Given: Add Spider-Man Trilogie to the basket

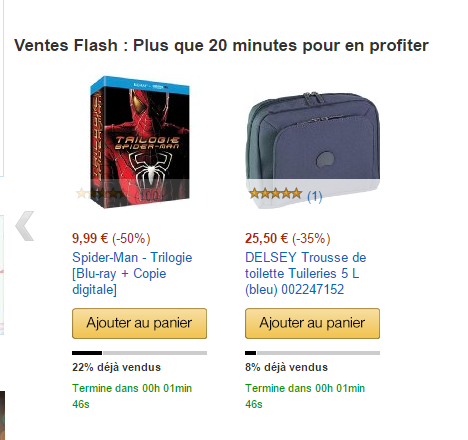Looking at the screenshot, I should point(139,323).
